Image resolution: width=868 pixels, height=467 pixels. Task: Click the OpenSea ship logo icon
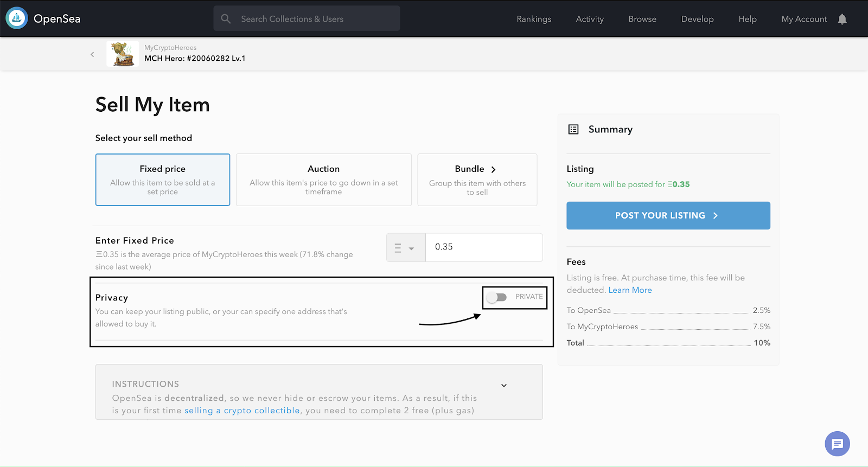17,18
